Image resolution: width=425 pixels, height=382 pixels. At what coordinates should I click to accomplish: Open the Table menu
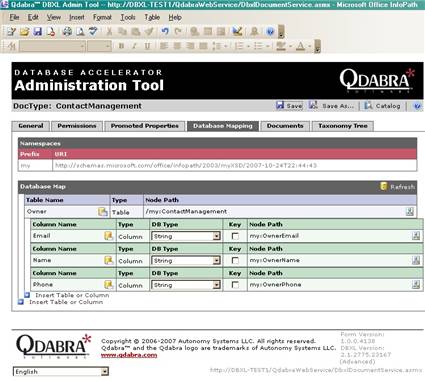152,17
